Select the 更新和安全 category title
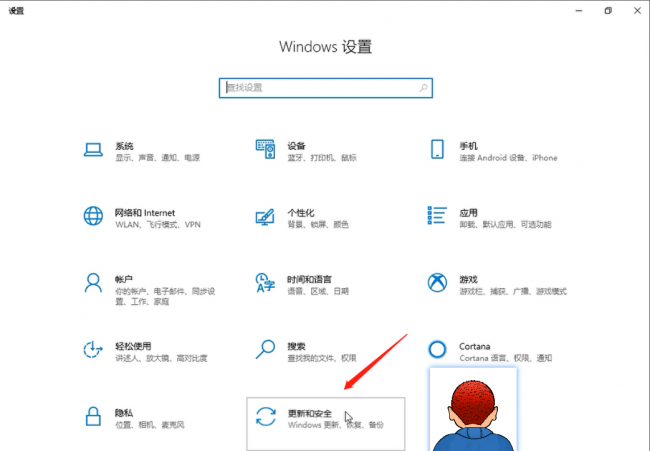The height and width of the screenshot is (451, 650). pyautogui.click(x=310, y=413)
